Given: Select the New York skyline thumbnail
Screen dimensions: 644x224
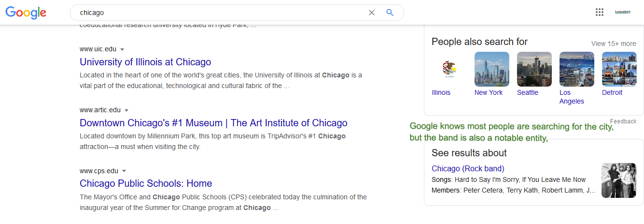Looking at the screenshot, I should coord(491,69).
